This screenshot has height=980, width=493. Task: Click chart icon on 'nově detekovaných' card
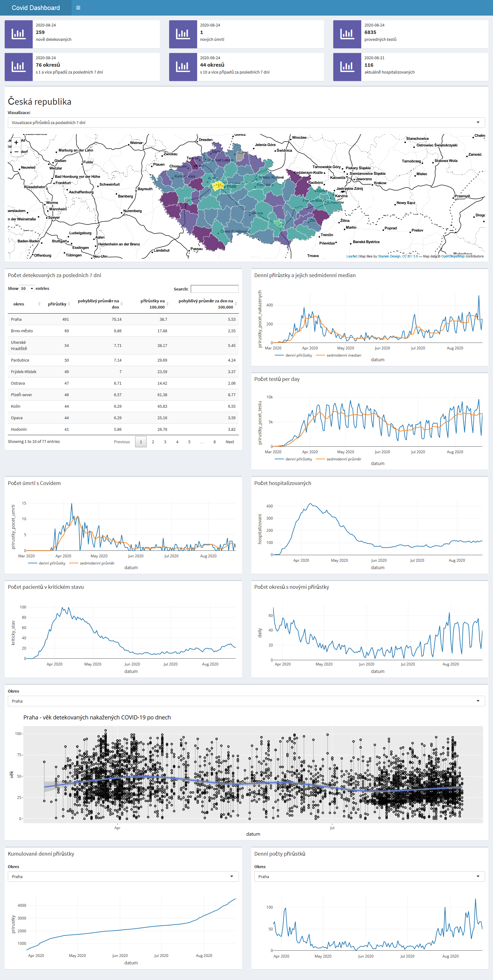(19, 34)
